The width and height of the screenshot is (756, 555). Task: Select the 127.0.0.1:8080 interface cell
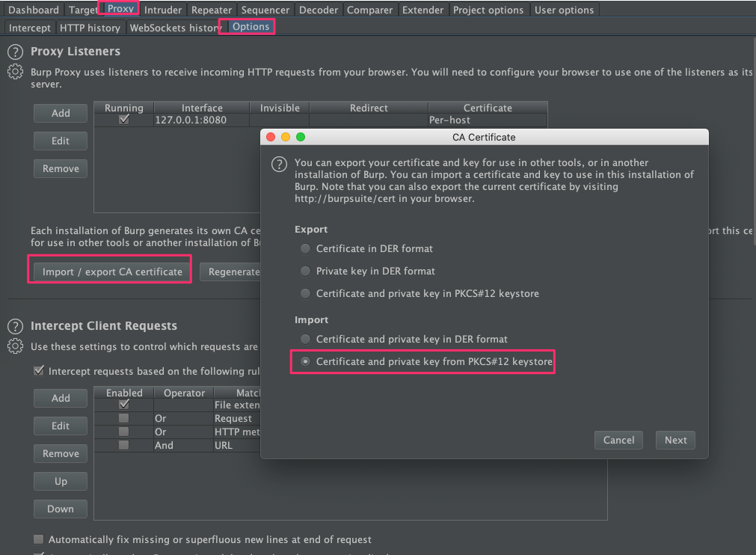click(201, 120)
